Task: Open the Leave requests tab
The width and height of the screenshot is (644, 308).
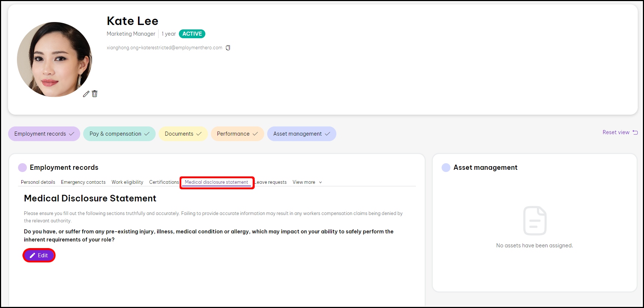Action: coord(272,182)
